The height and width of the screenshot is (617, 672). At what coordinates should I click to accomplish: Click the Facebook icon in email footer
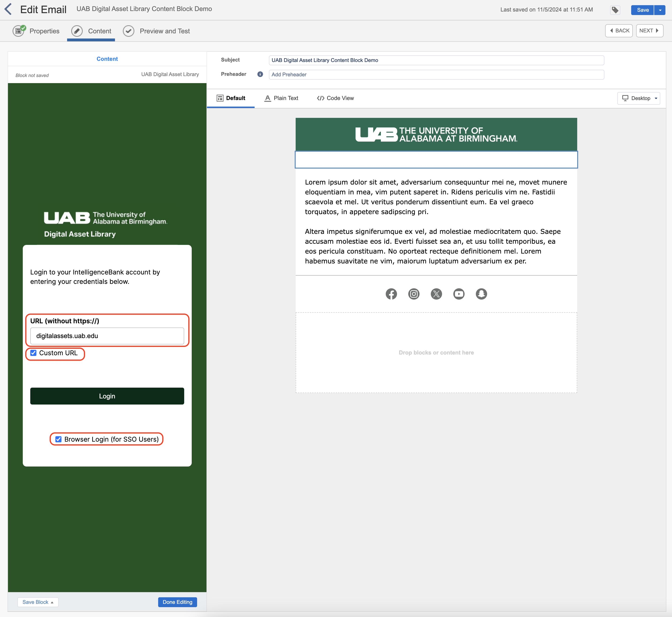(391, 294)
